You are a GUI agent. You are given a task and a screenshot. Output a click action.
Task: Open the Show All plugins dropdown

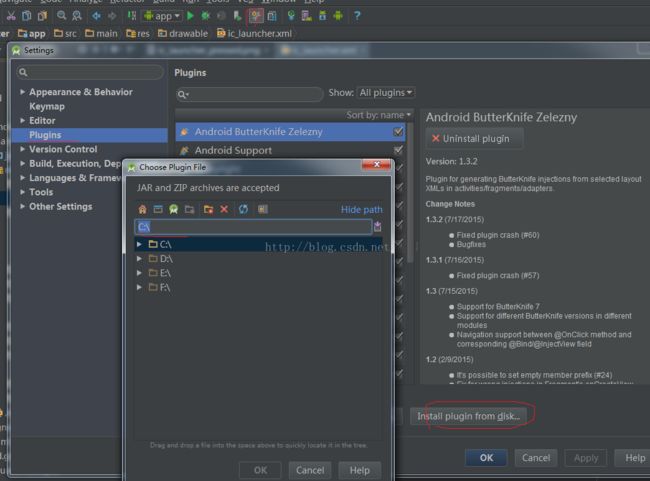pyautogui.click(x=386, y=92)
